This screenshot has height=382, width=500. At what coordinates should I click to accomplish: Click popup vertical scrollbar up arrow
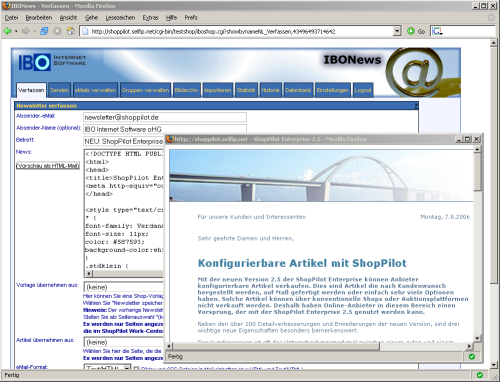click(477, 149)
